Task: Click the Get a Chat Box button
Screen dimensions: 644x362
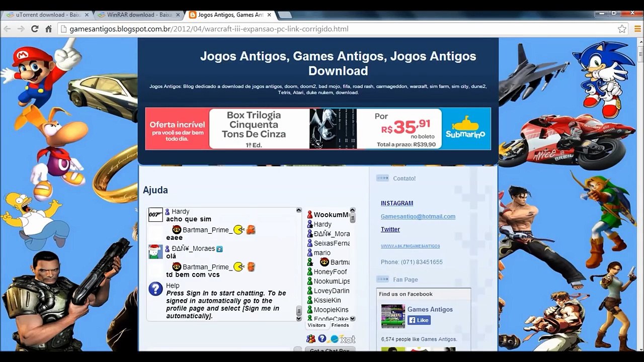Action: pyautogui.click(x=330, y=350)
